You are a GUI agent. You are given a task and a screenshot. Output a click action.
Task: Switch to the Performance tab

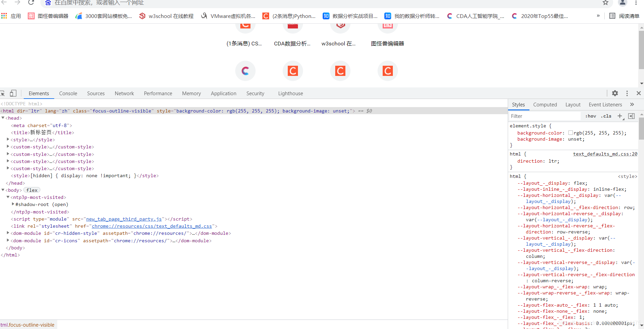pyautogui.click(x=158, y=94)
